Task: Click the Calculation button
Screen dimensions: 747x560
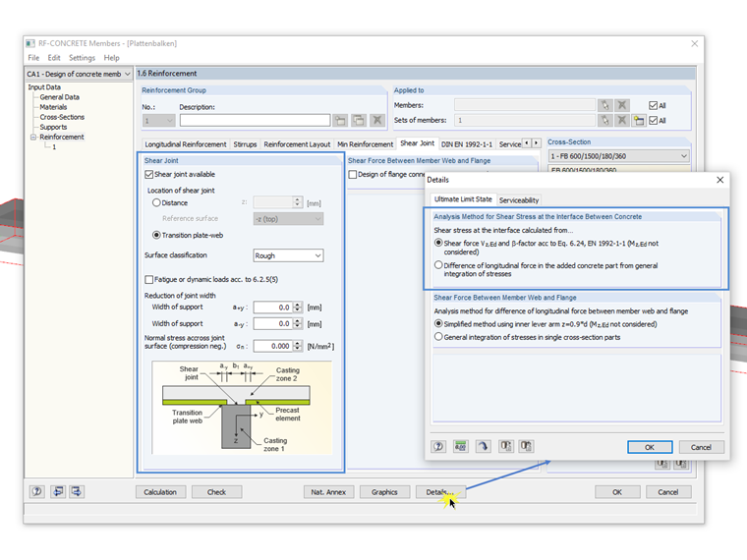Action: 160,492
